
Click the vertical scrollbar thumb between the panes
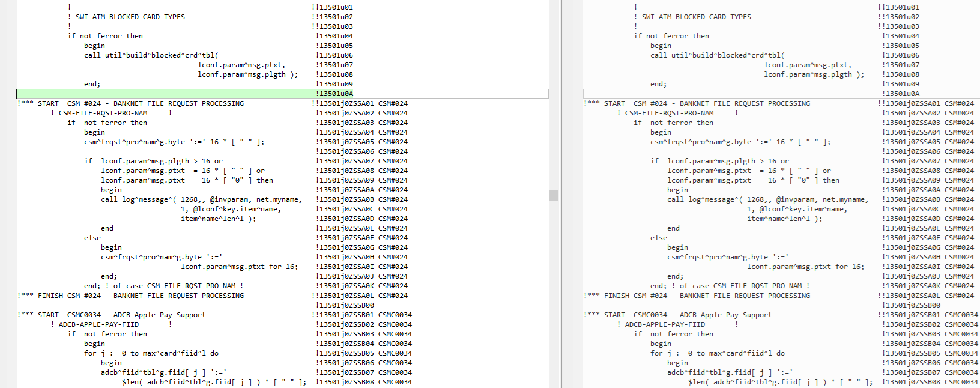[x=554, y=195]
